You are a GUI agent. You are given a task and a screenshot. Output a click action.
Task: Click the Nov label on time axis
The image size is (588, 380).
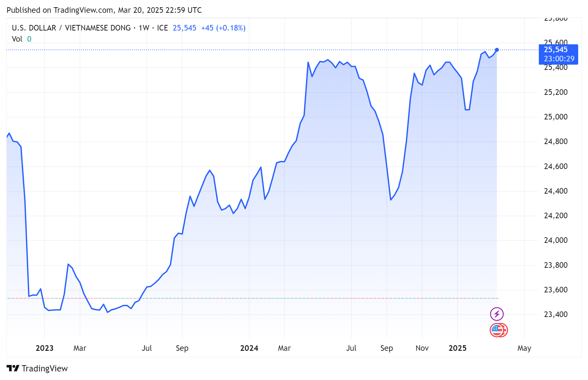[x=422, y=348]
